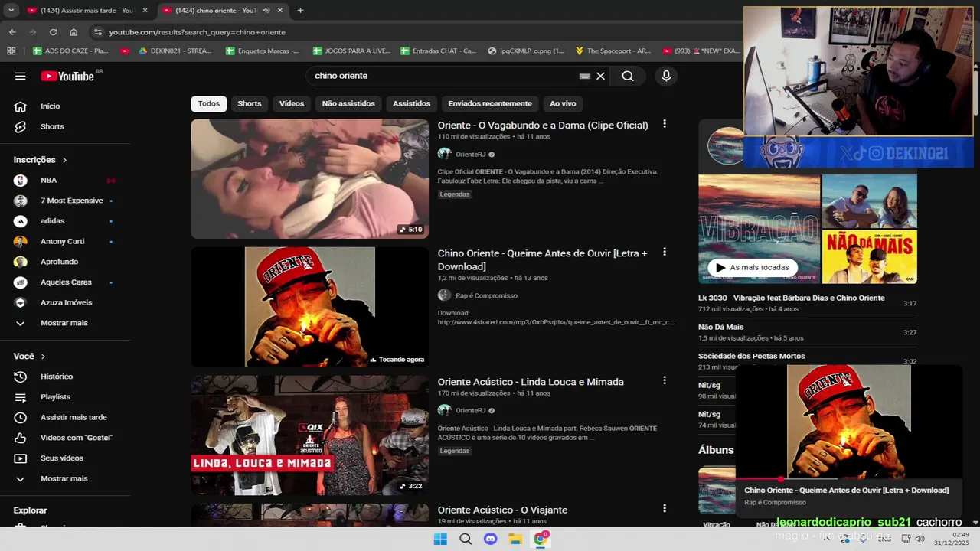Mute the playing tab's speaker icon
This screenshot has width=980, height=551.
click(x=266, y=10)
